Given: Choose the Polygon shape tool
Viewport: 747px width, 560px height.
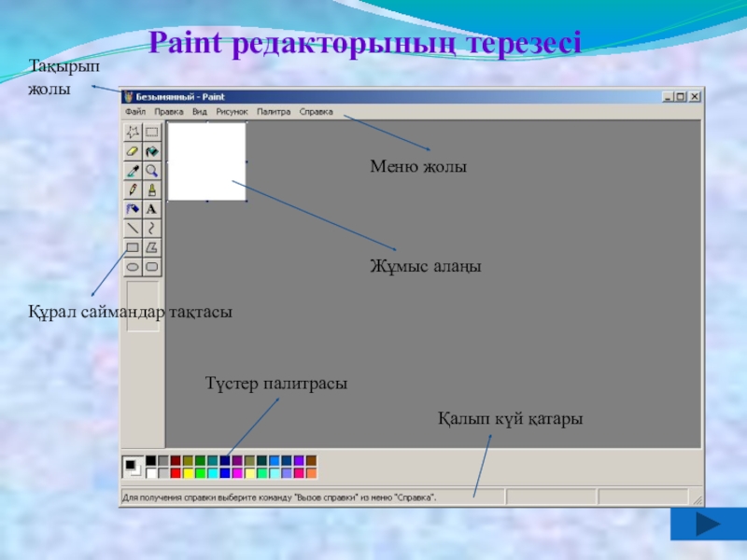Looking at the screenshot, I should [x=151, y=247].
